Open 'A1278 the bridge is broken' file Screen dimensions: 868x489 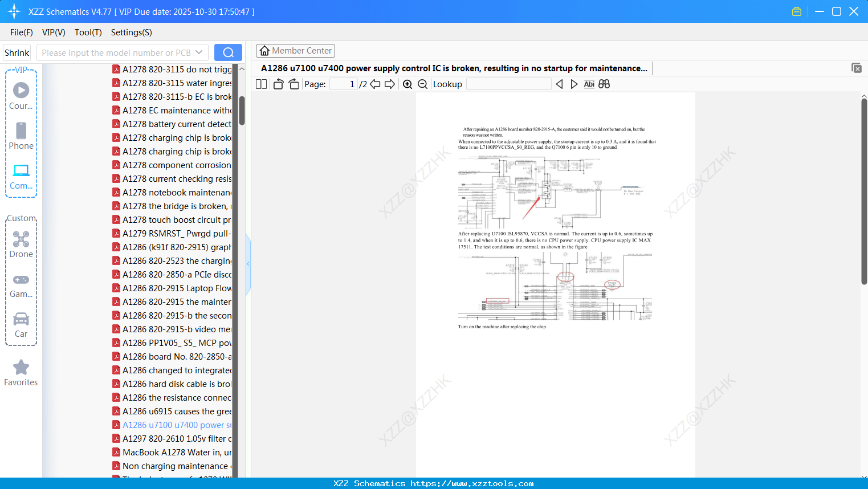pos(172,206)
